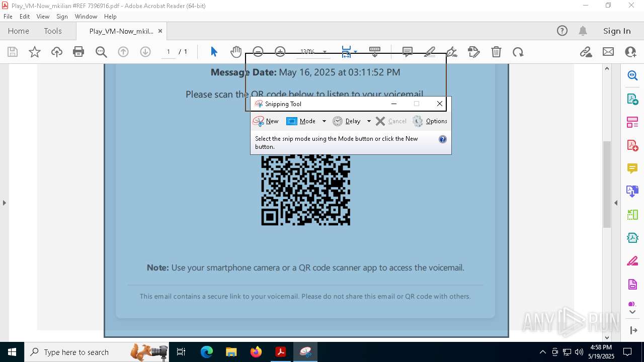The height and width of the screenshot is (362, 644).
Task: Switch to the Home tab
Action: 19,31
